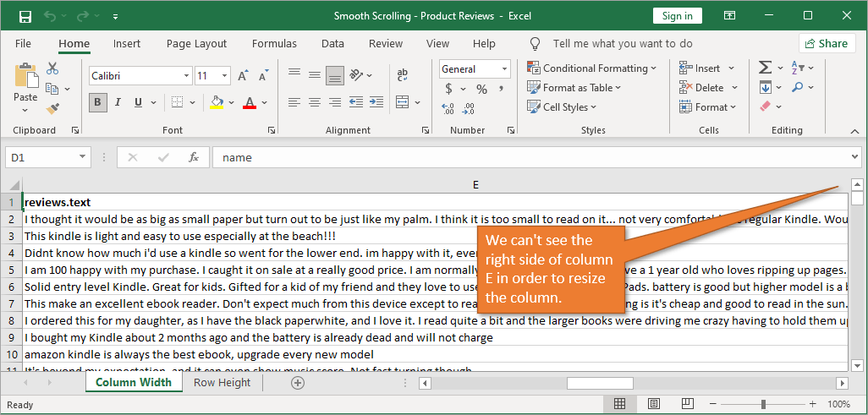Click the Cut scissors icon
Screen dimensions: 868x415
coord(52,68)
